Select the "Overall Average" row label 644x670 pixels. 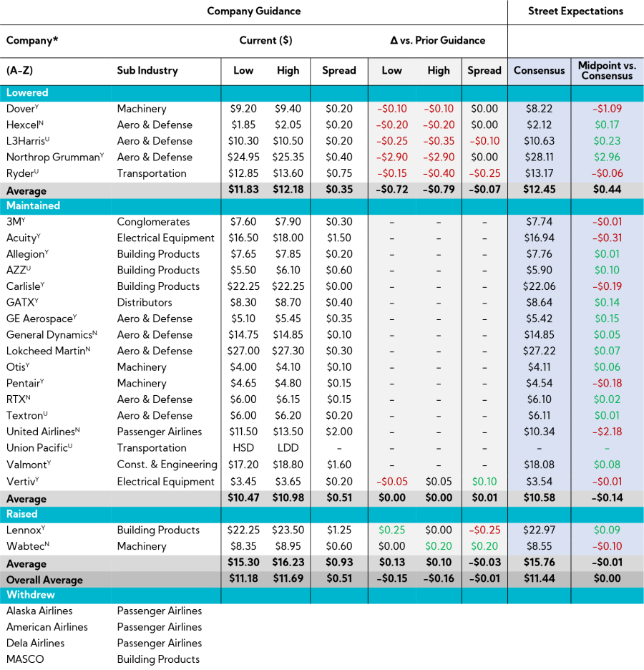pos(44,580)
